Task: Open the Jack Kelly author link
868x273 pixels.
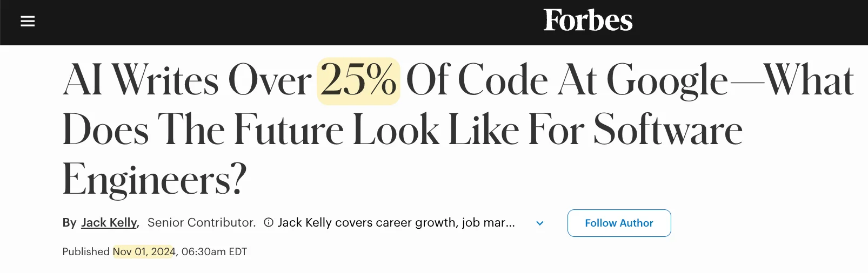Action: click(109, 222)
